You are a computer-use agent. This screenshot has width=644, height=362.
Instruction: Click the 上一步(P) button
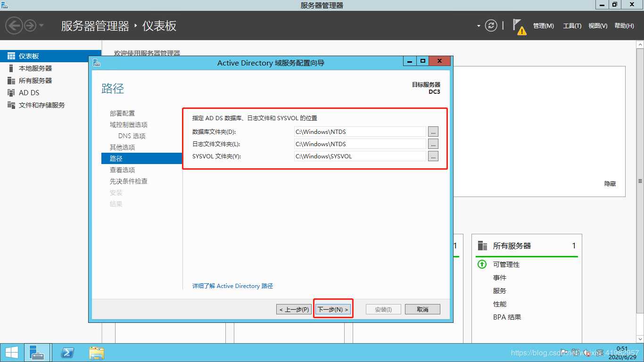294,309
